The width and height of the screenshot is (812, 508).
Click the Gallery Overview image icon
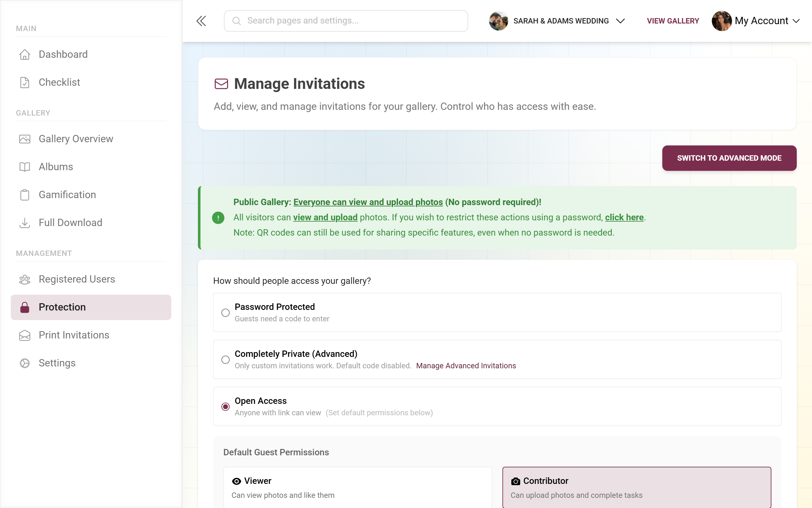coord(24,139)
